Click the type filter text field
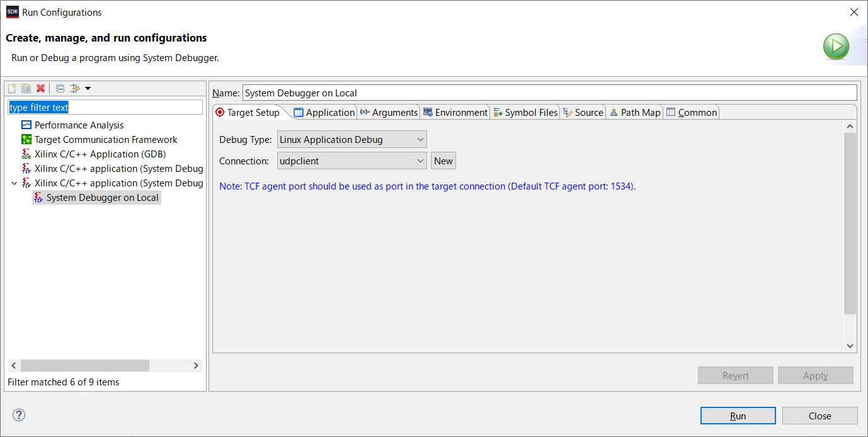This screenshot has height=437, width=868. coord(105,108)
